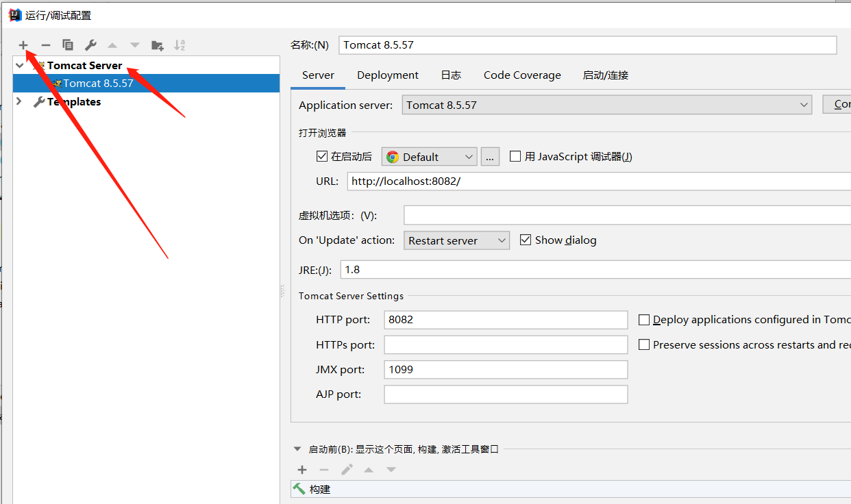Viewport: 851px width, 504px height.
Task: Expand the Templates tree node
Action: click(19, 102)
